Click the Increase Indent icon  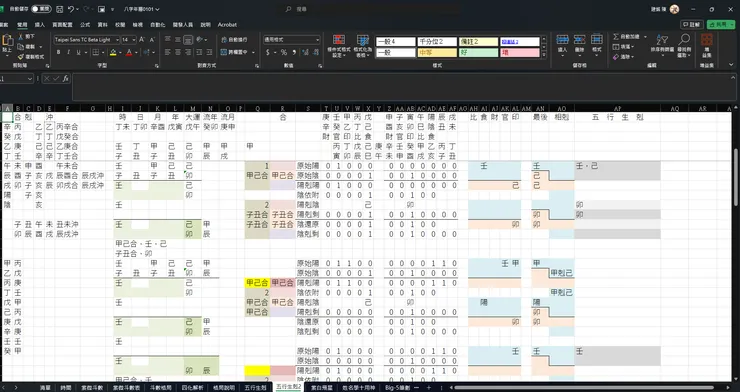click(210, 52)
